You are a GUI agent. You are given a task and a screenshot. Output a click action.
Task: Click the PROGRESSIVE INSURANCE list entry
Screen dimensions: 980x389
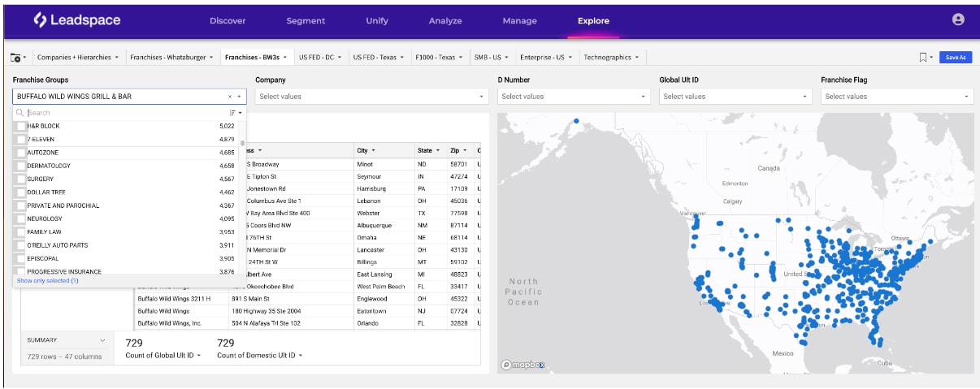(x=126, y=271)
